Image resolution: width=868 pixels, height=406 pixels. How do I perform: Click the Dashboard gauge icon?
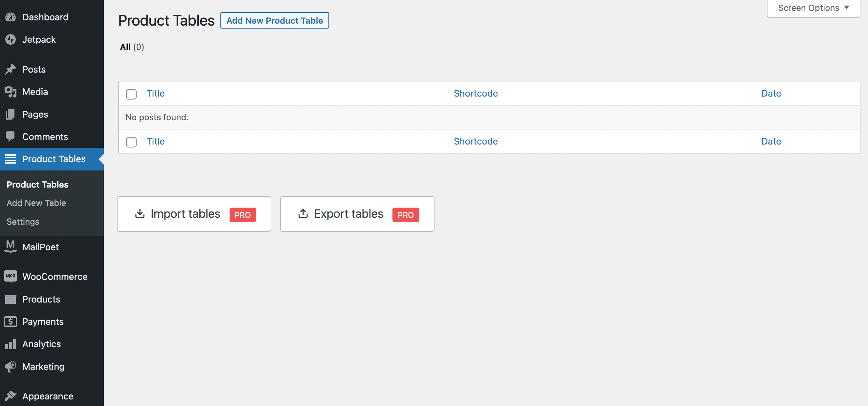pos(11,17)
